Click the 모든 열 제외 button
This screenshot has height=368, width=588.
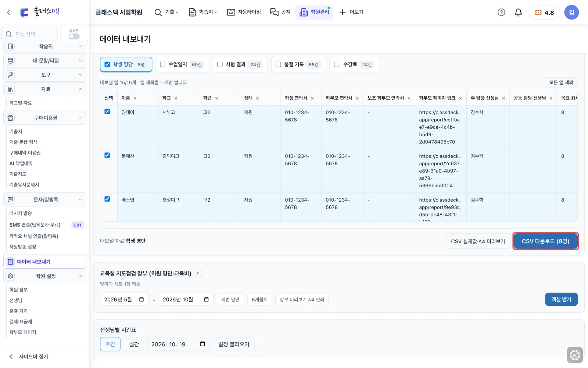point(561,82)
